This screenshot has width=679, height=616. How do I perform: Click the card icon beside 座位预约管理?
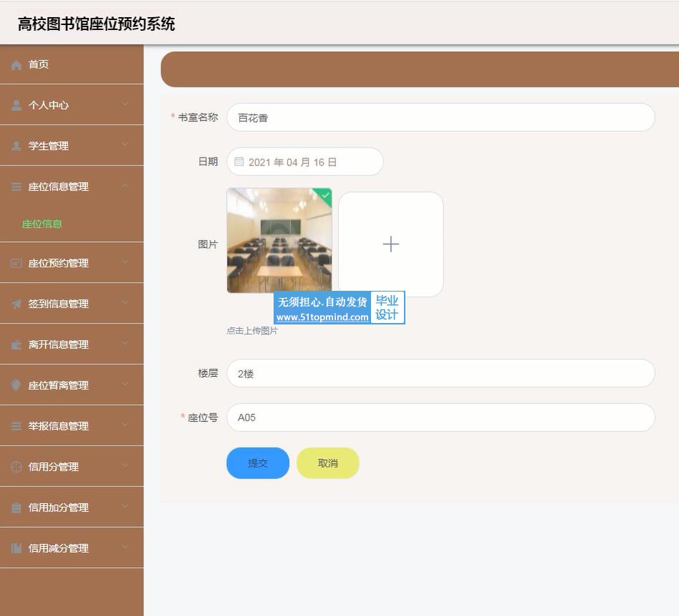(x=16, y=263)
